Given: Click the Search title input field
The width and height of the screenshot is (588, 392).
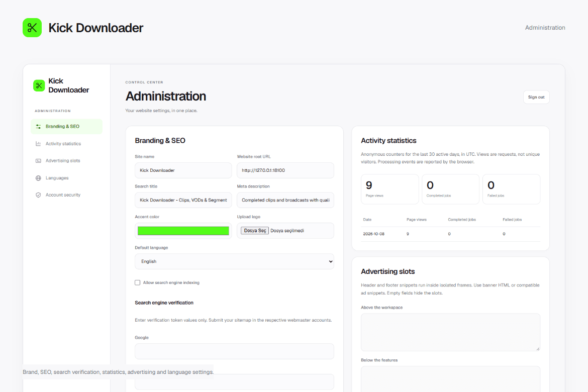Looking at the screenshot, I should [183, 200].
